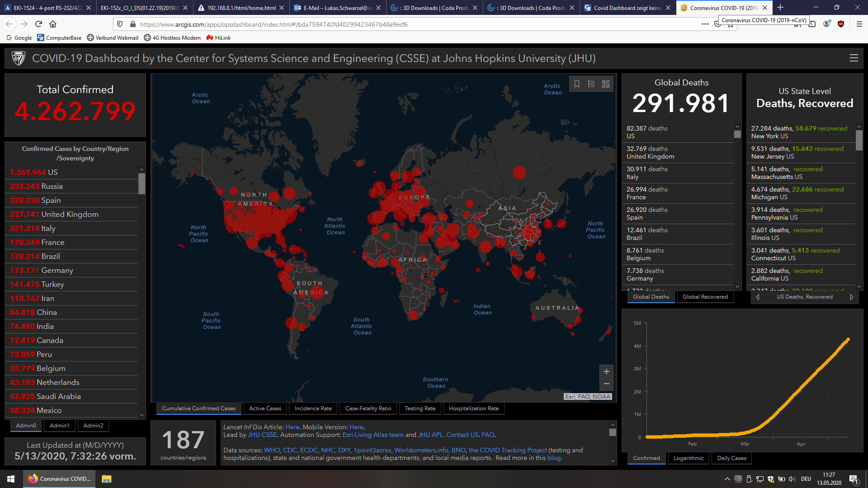Open the map bookmarks icon
Viewport: 868px width, 488px height.
point(577,84)
